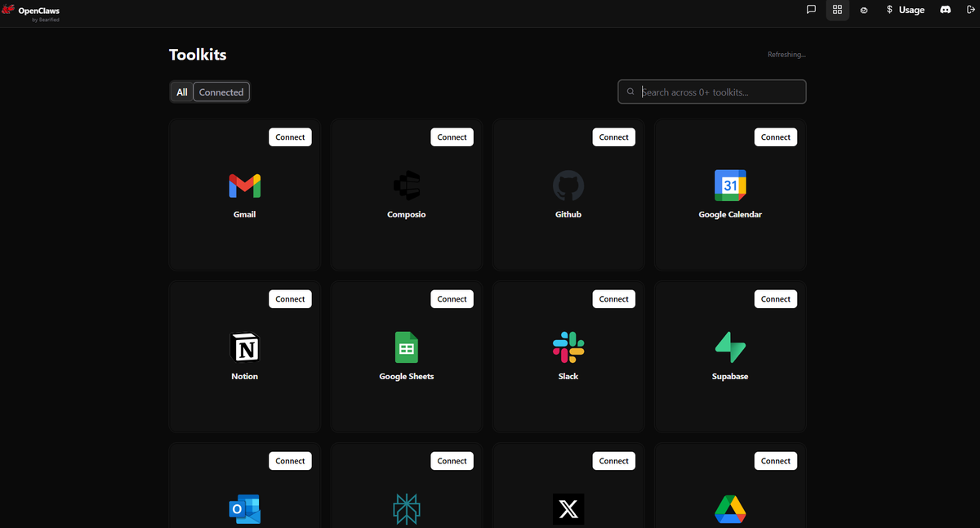Screen dimensions: 980x528
Task: Connect the Notion toolkit
Action: (290, 299)
